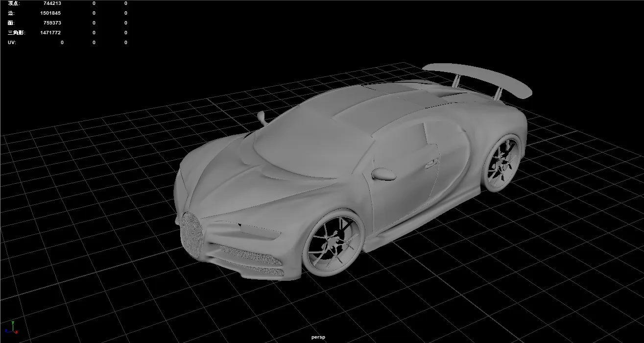Click the persp camera label
Image resolution: width=644 pixels, height=343 pixels.
click(x=318, y=337)
